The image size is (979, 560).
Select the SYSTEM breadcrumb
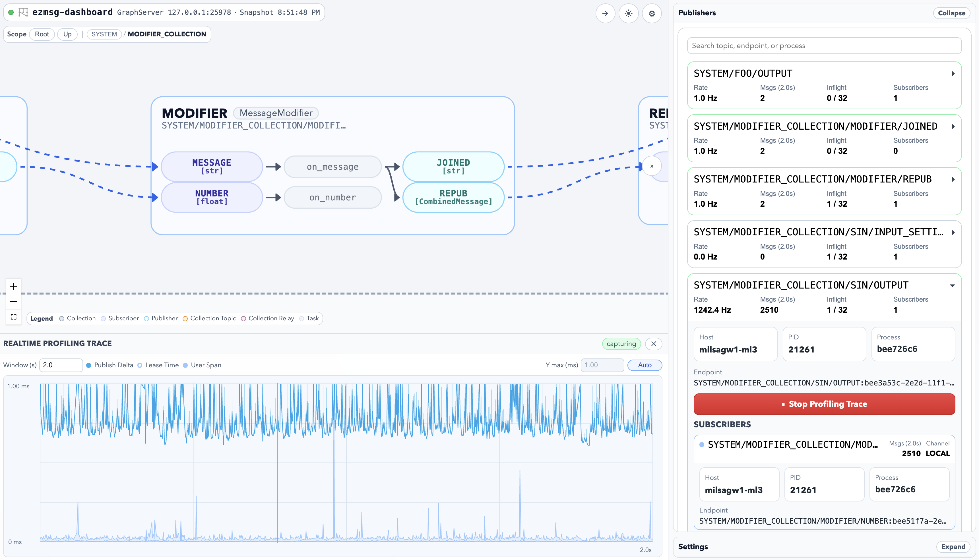pos(104,34)
